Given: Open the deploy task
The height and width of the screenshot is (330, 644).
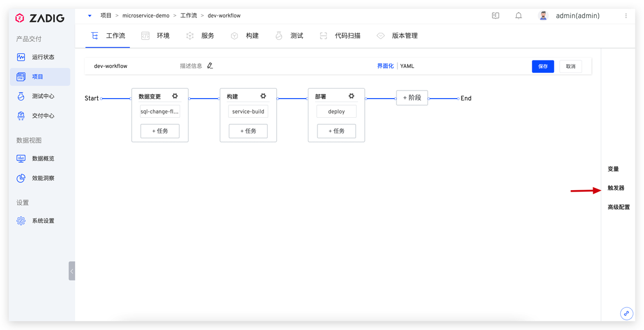Looking at the screenshot, I should [337, 112].
